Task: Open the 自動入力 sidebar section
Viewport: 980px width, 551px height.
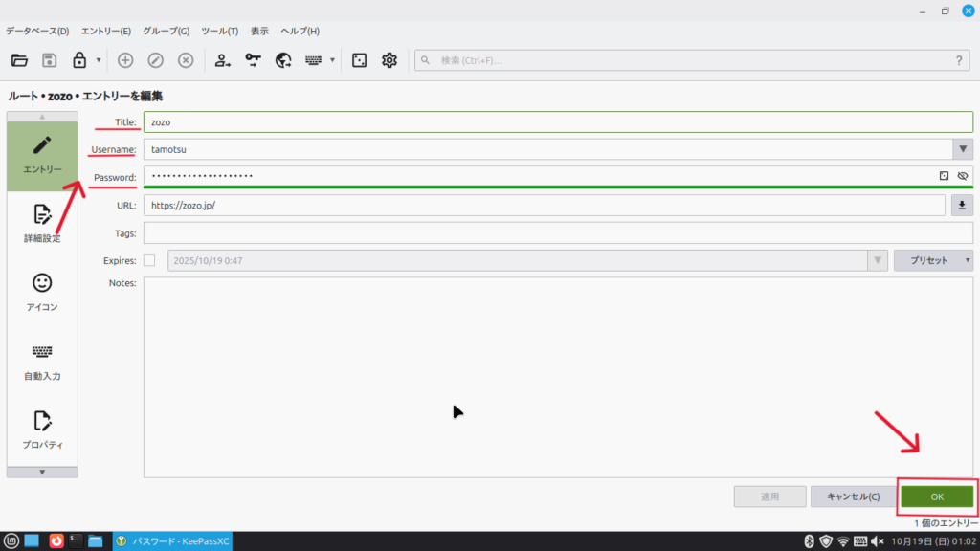Action: (42, 361)
